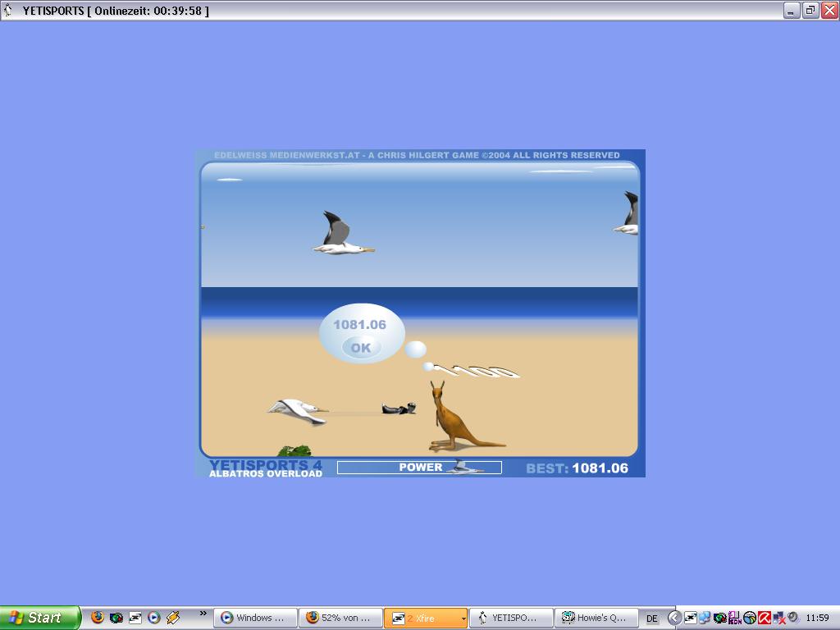Click the YETISPORTS 4 Albatros Overload logo
Viewport: 840px width, 630px height.
[266, 468]
